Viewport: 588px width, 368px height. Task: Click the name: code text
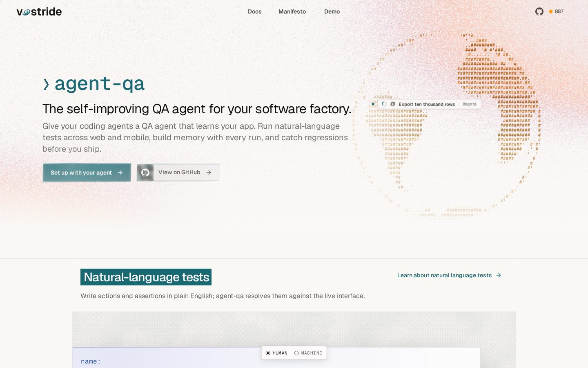91,361
